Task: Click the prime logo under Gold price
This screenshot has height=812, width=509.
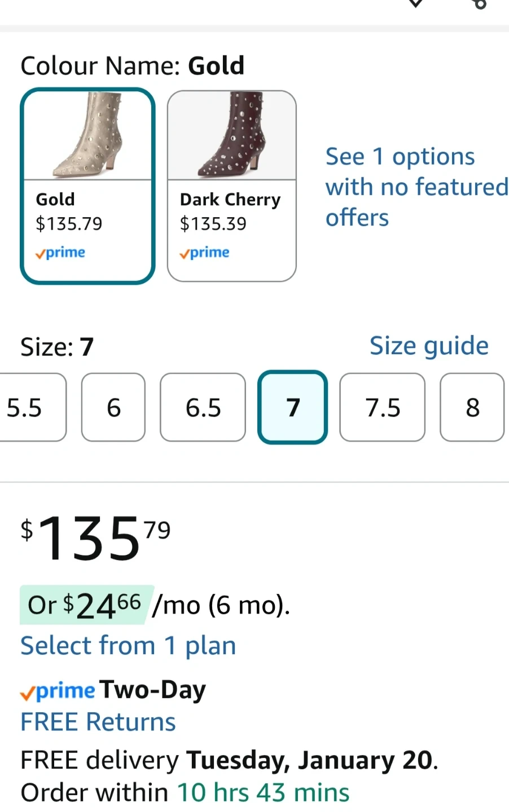Action: [60, 253]
